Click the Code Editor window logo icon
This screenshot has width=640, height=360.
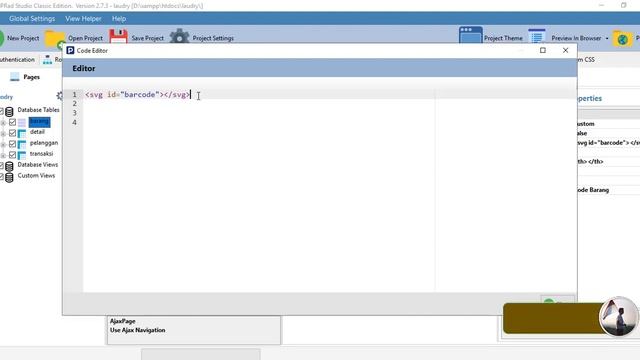[x=70, y=50]
